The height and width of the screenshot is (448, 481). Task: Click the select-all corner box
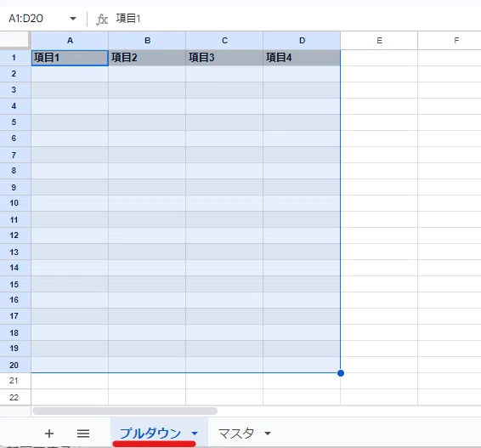(x=15, y=41)
